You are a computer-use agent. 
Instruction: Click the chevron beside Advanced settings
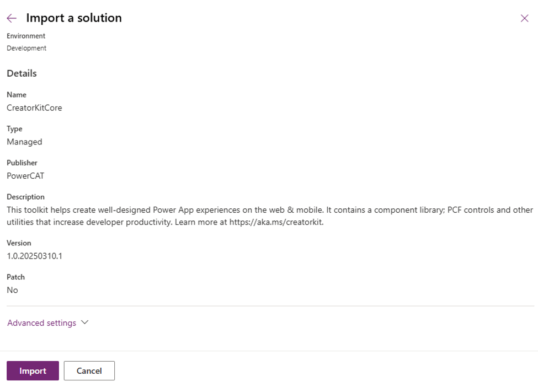point(85,323)
